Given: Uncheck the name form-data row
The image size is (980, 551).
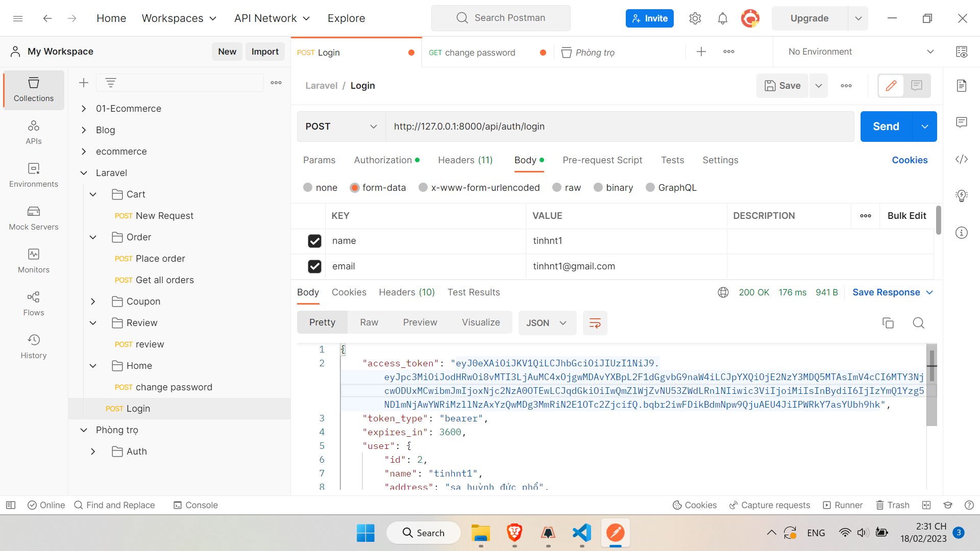Looking at the screenshot, I should pyautogui.click(x=314, y=241).
